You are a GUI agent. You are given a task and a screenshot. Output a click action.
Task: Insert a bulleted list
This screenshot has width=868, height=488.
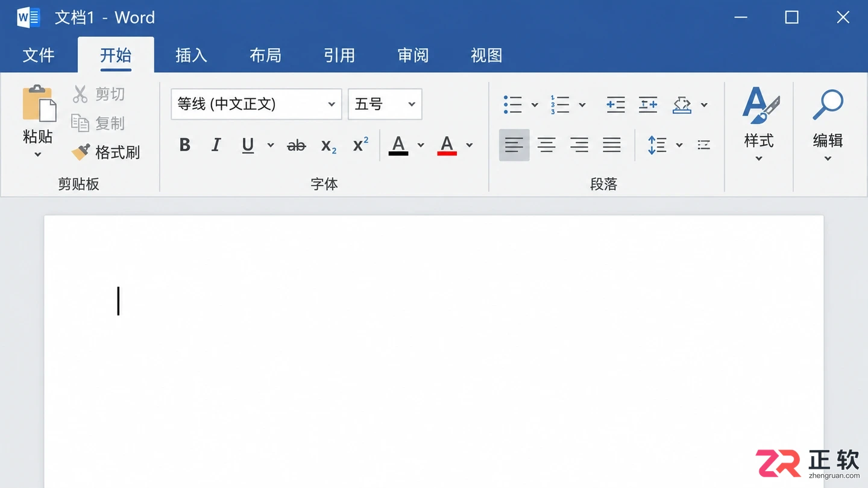[513, 104]
